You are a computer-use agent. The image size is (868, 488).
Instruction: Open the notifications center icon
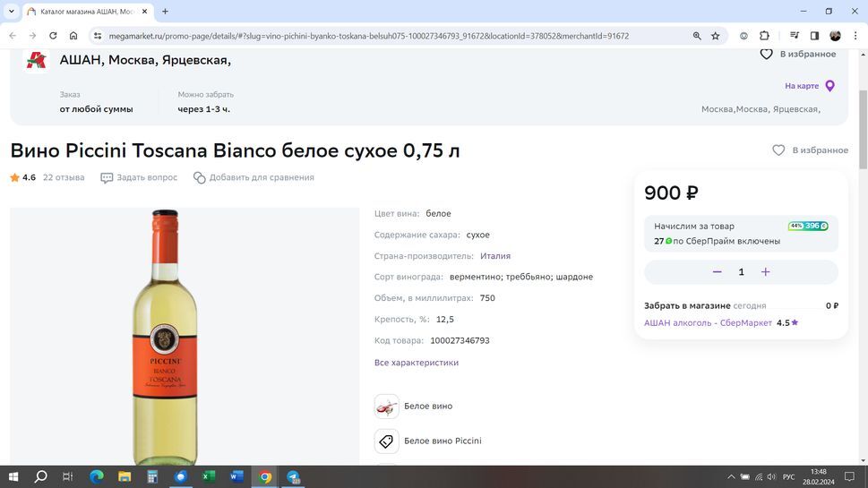849,476
